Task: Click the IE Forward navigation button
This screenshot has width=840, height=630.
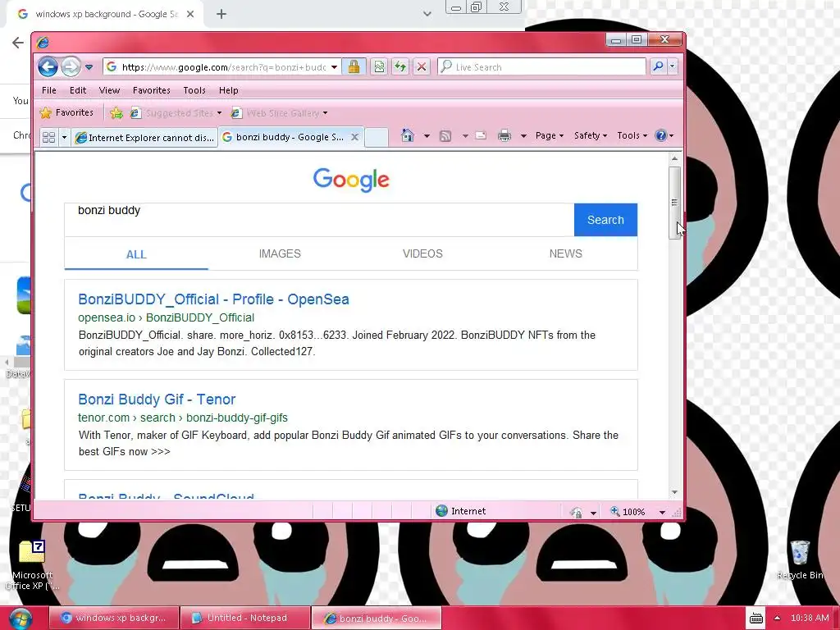Action: pos(71,67)
